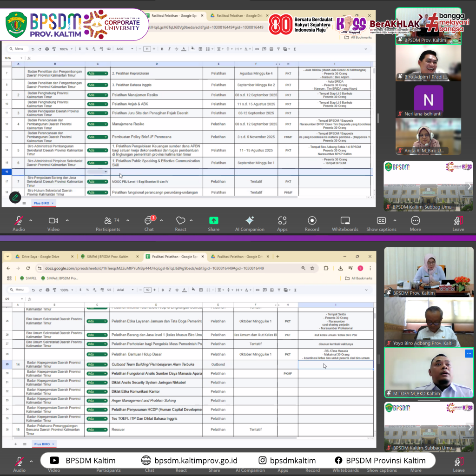The width and height of the screenshot is (476, 476).
Task: Create a filter in lower sheet toolbar
Action: click(279, 290)
